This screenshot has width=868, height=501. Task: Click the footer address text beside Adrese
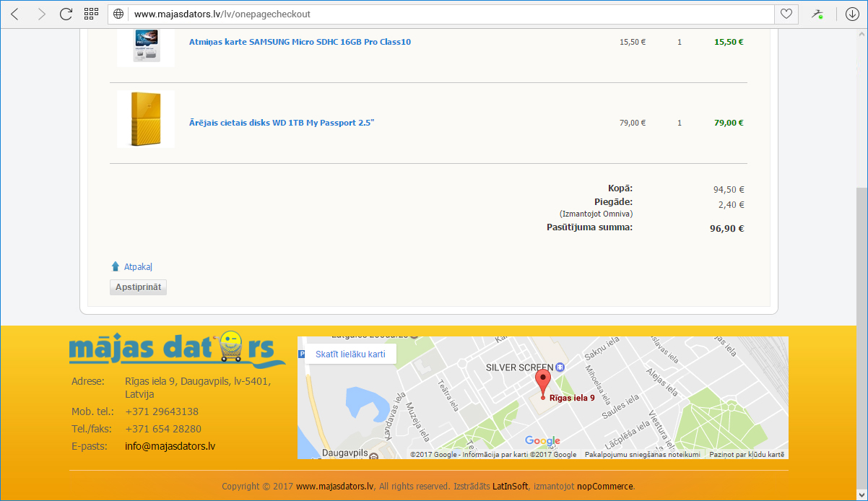[x=198, y=388]
